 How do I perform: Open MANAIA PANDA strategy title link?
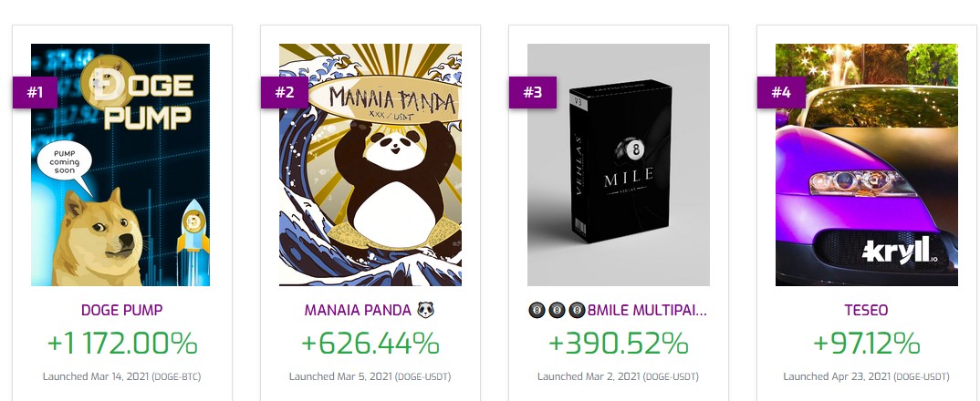tap(358, 310)
